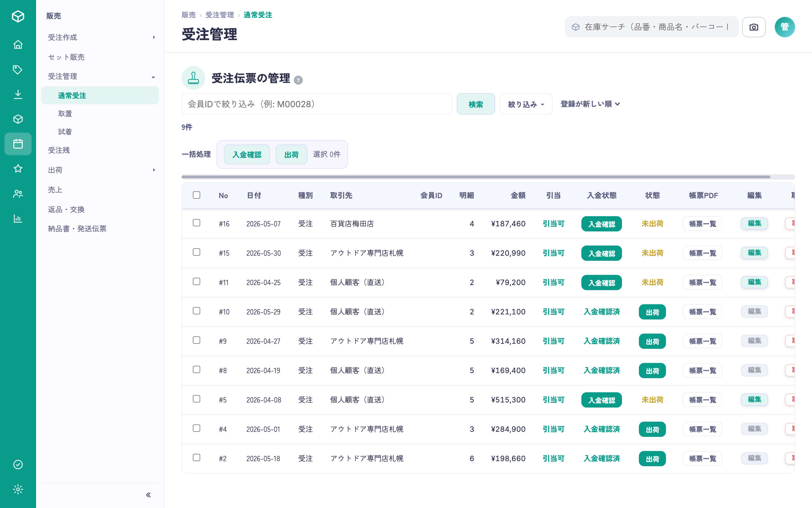Viewport: 812px width, 508px height.
Task: Check the box for order #5
Action: coord(197,399)
